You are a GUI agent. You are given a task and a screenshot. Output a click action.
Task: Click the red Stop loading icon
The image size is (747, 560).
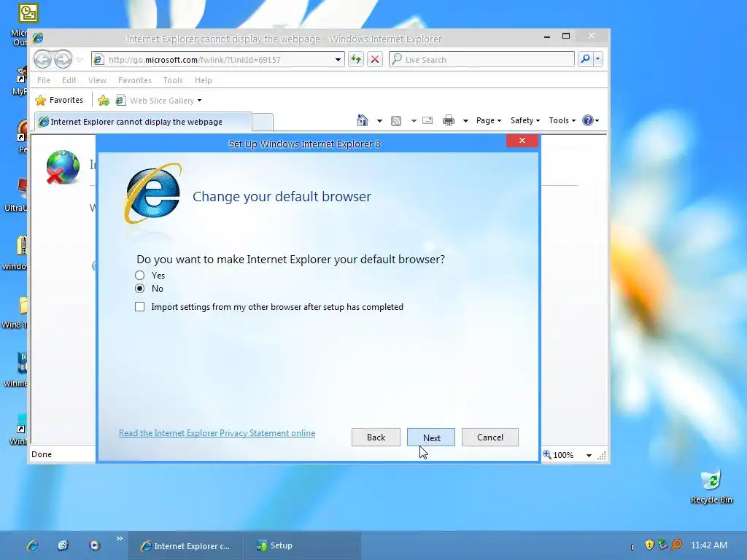[x=375, y=60]
